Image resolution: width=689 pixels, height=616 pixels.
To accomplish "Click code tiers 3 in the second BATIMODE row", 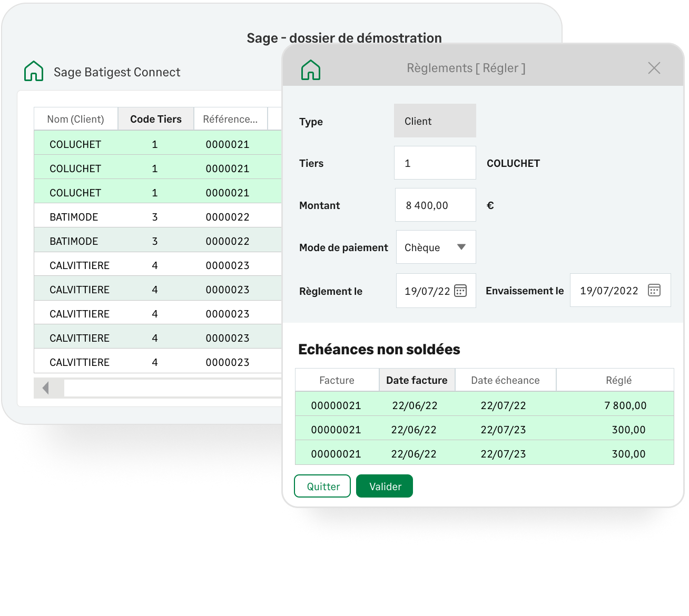I will coord(155,241).
